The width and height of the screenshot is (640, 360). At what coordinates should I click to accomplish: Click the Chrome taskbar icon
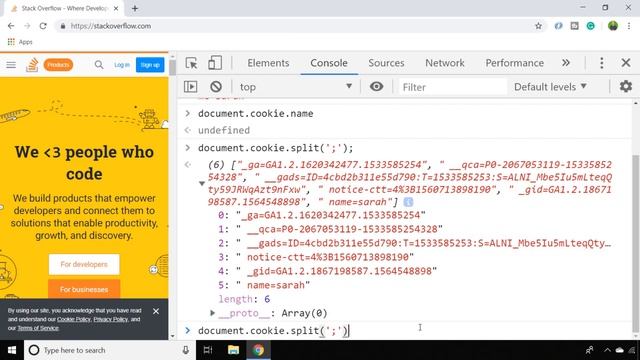point(258,350)
